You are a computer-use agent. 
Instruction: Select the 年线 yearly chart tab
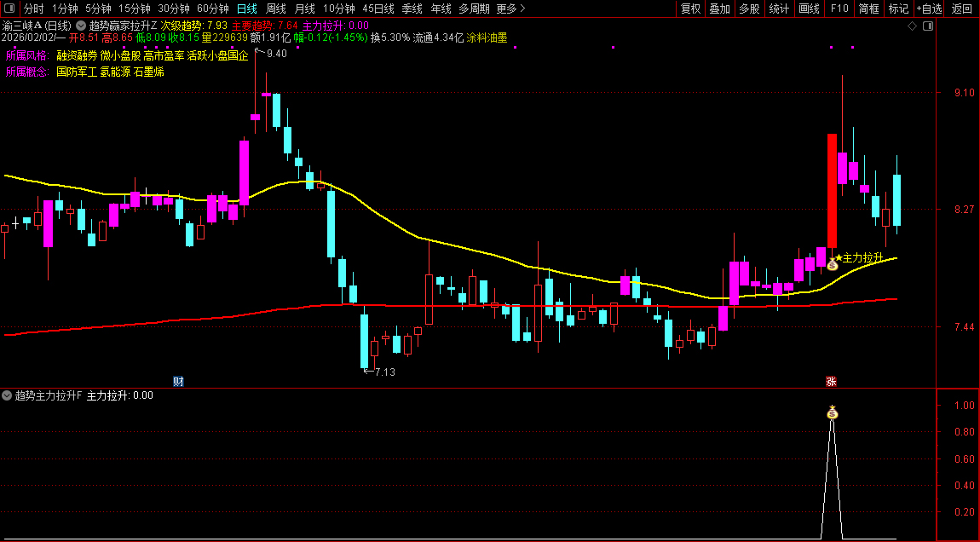point(441,9)
